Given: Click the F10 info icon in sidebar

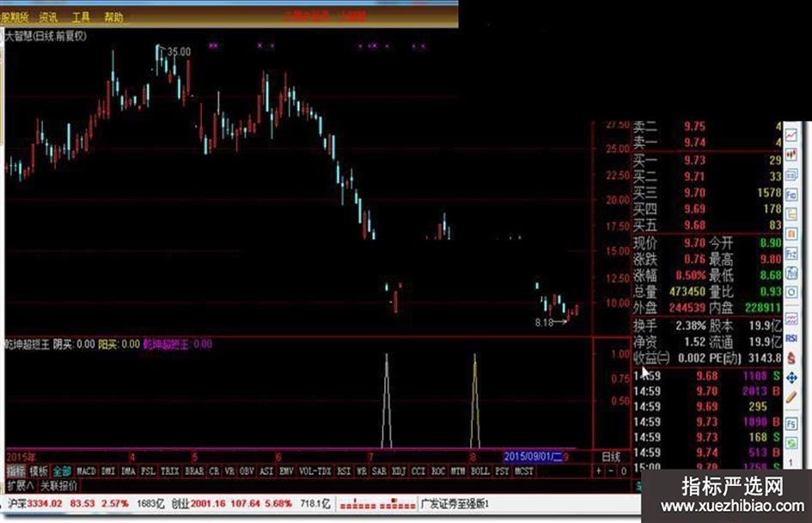Looking at the screenshot, I should coord(791,195).
